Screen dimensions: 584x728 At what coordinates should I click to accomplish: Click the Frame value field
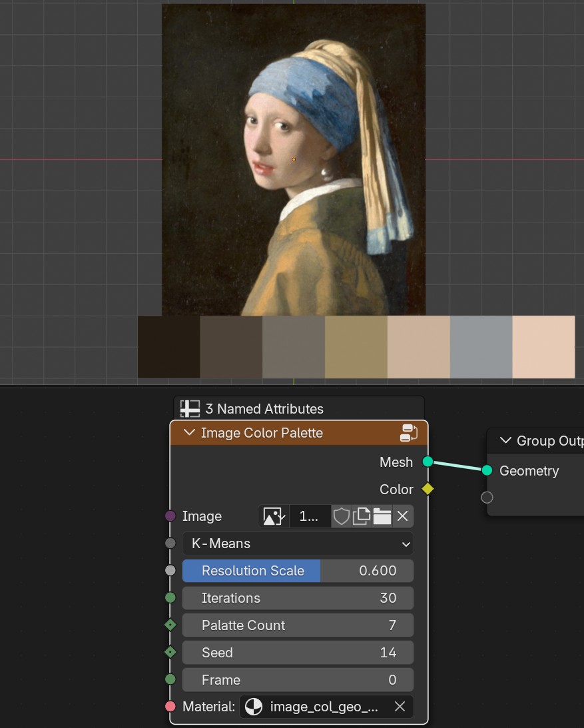pos(298,680)
